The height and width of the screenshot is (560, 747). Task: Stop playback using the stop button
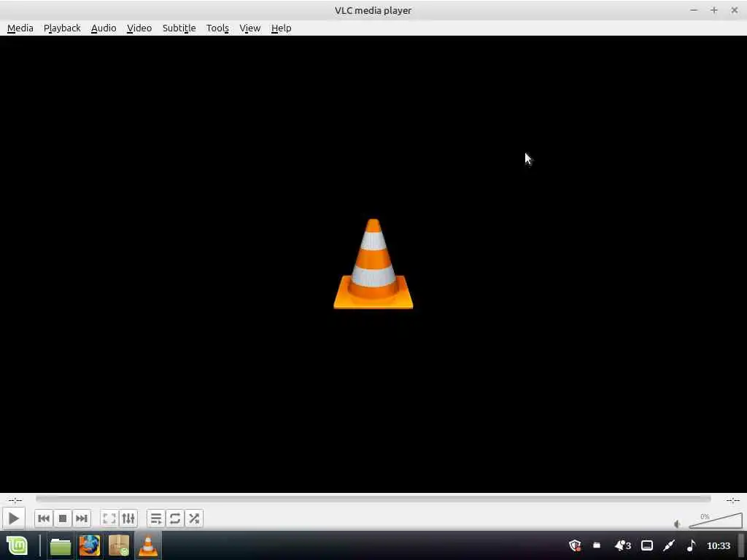coord(63,518)
